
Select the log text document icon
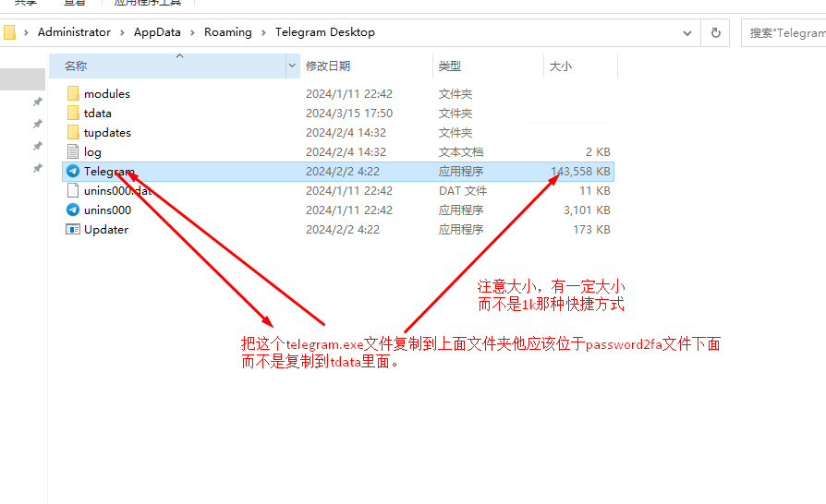[x=73, y=152]
